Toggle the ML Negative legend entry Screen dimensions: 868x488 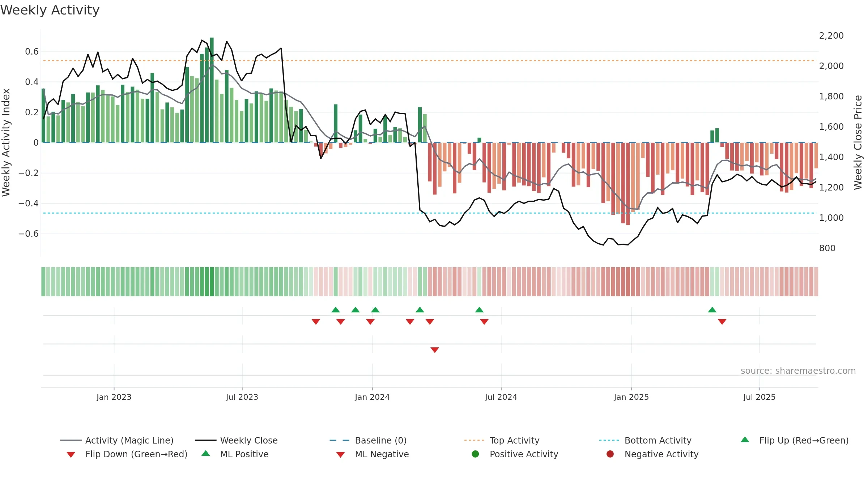pos(373,454)
